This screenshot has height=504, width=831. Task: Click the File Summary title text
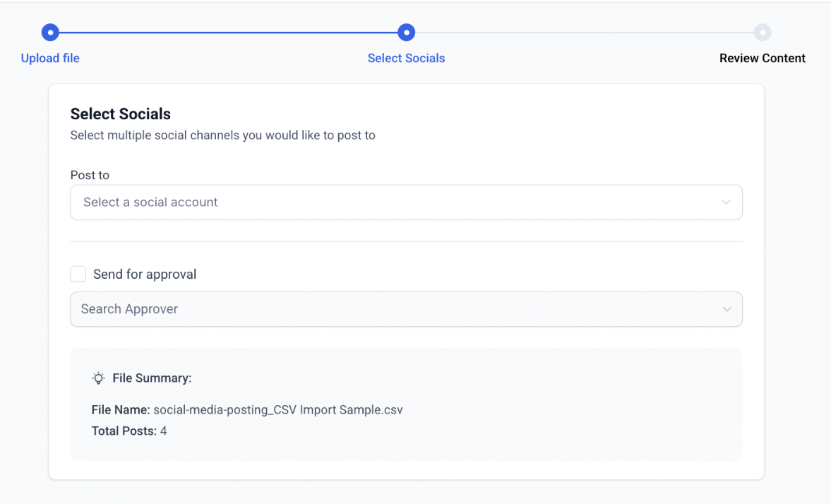click(x=152, y=378)
